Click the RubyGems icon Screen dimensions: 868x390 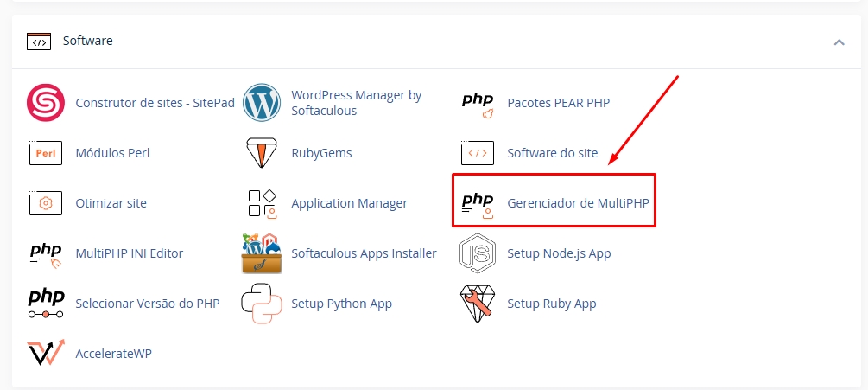(262, 153)
